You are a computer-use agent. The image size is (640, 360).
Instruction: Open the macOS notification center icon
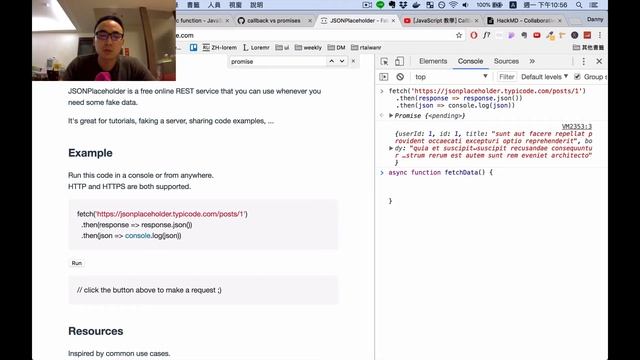coord(594,5)
